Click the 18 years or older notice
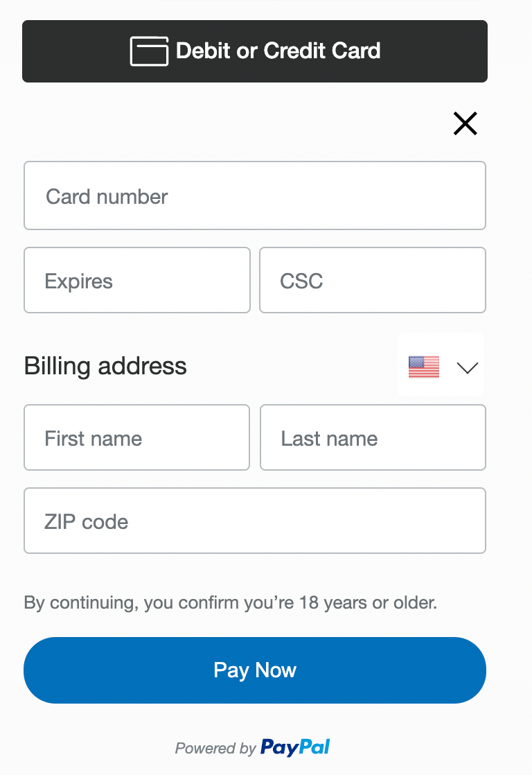Viewport: 532px width, 775px height. click(231, 603)
